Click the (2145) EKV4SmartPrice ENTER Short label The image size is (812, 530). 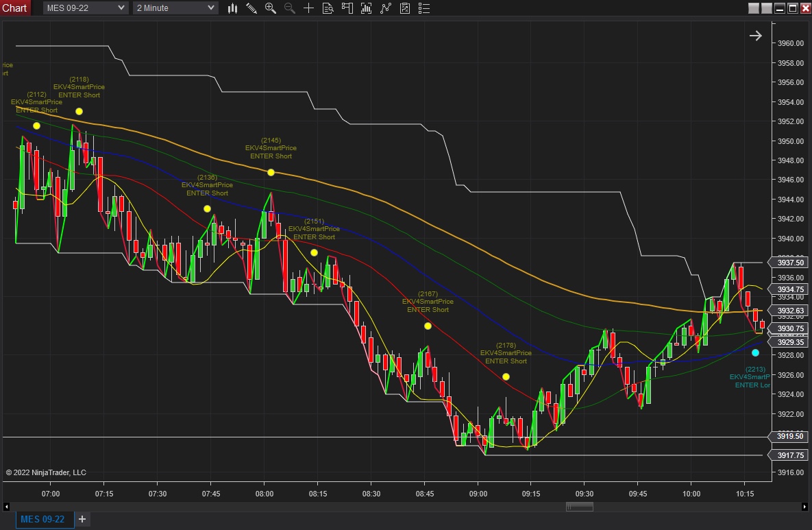click(271, 148)
